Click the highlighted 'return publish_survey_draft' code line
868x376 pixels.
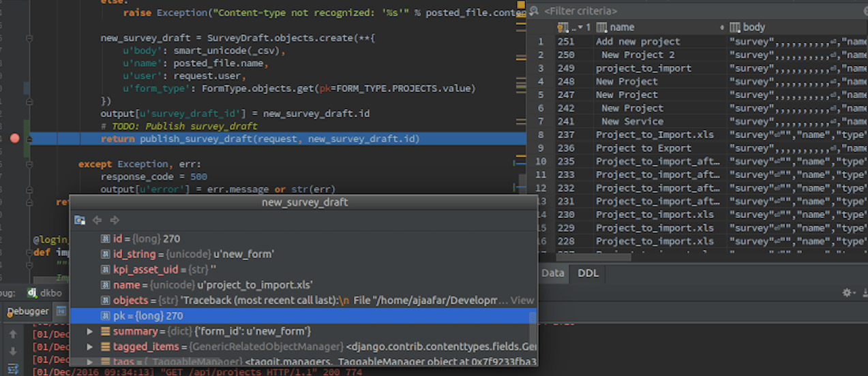click(259, 138)
